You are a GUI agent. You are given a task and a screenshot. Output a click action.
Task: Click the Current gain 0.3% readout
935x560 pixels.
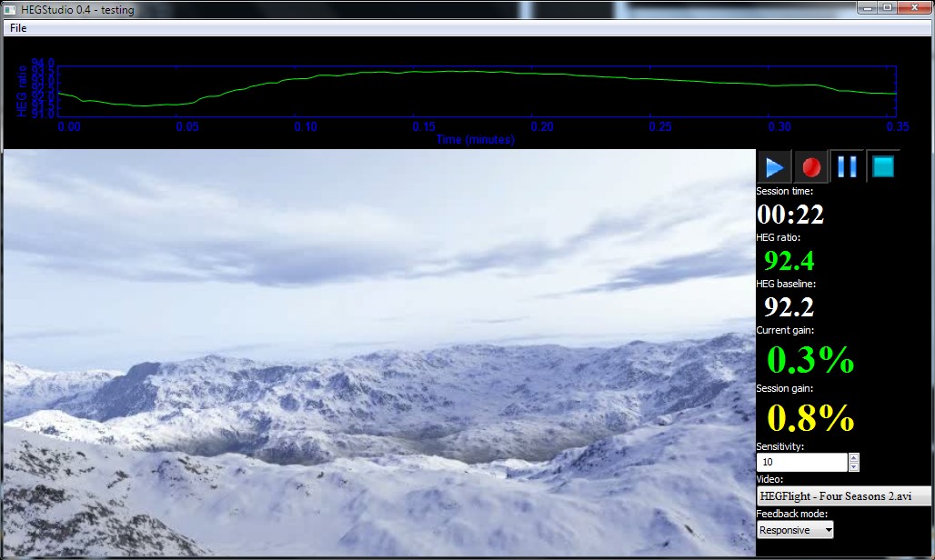810,360
